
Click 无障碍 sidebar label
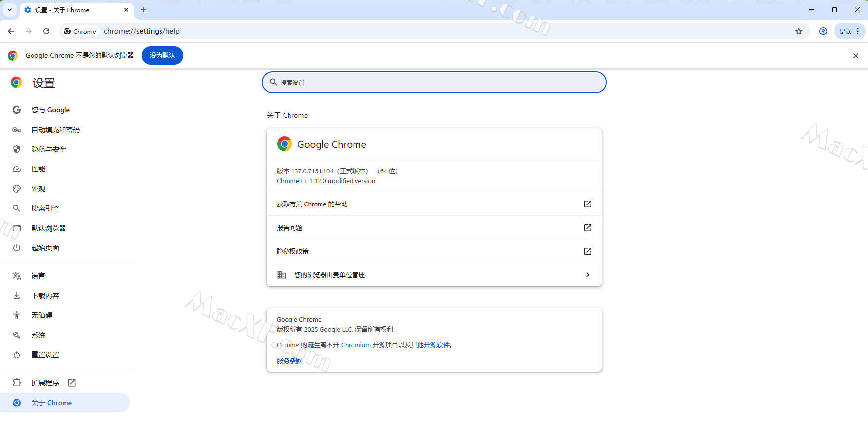[x=42, y=315]
